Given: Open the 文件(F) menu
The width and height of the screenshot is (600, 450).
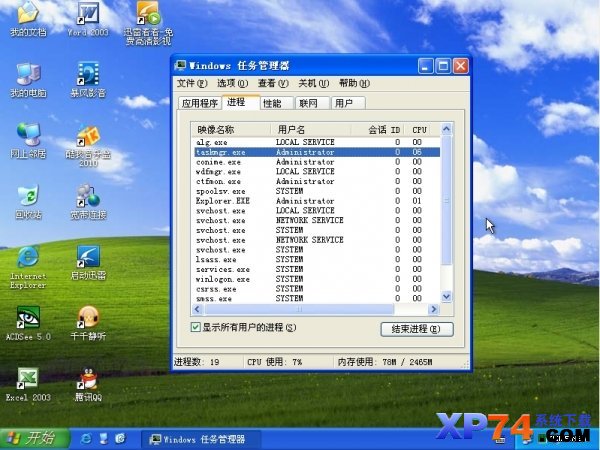Looking at the screenshot, I should point(192,83).
